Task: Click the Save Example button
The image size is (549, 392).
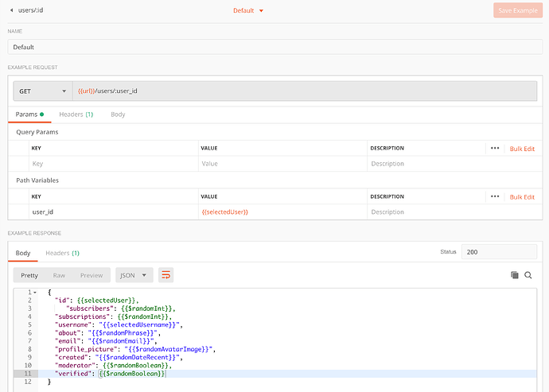Action: pyautogui.click(x=518, y=10)
